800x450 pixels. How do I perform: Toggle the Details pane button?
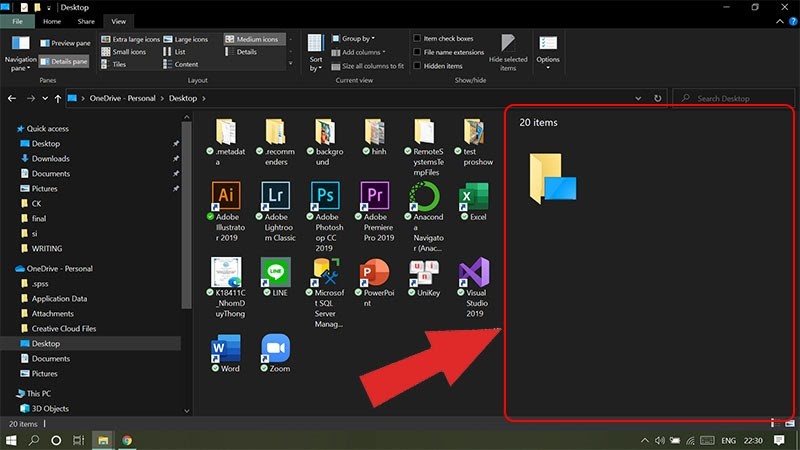pyautogui.click(x=64, y=62)
